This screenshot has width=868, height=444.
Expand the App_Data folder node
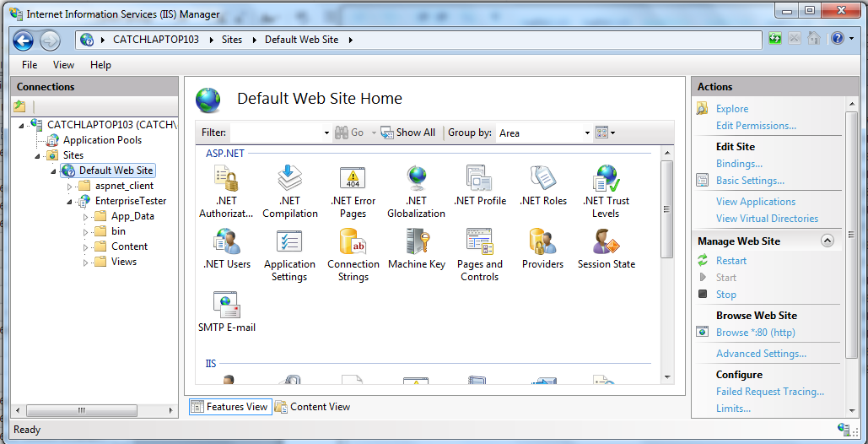(x=86, y=217)
